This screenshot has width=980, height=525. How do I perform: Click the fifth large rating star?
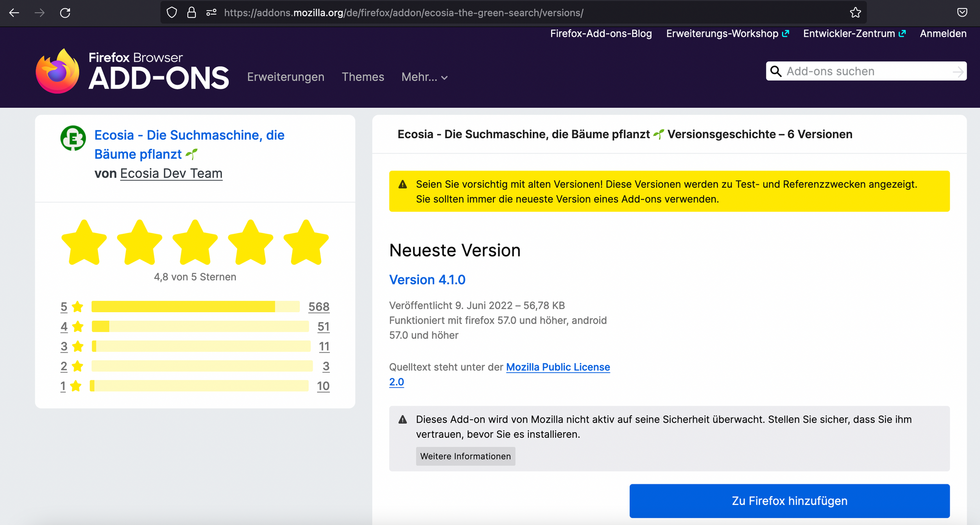pos(306,243)
